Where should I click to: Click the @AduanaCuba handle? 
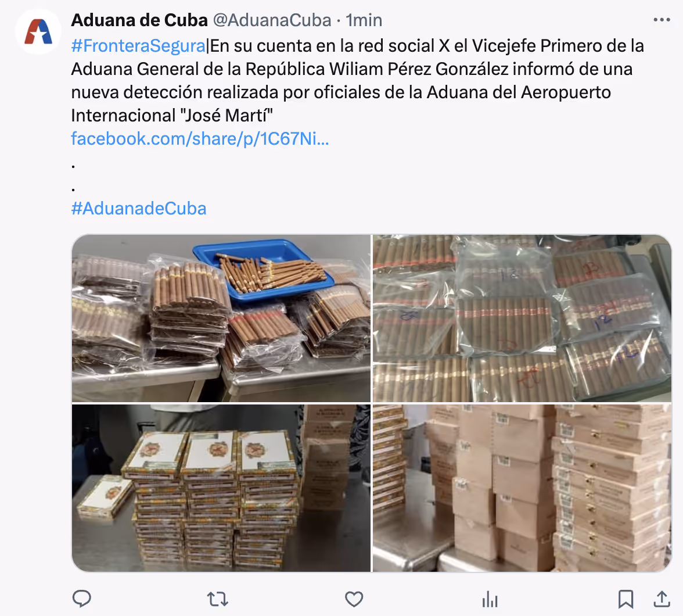tap(272, 20)
